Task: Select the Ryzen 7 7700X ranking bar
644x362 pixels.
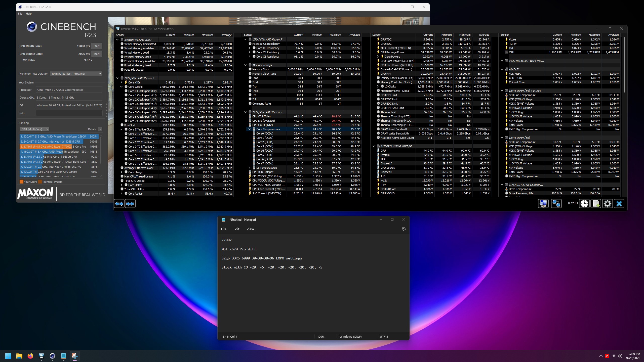Action: pyautogui.click(x=59, y=147)
